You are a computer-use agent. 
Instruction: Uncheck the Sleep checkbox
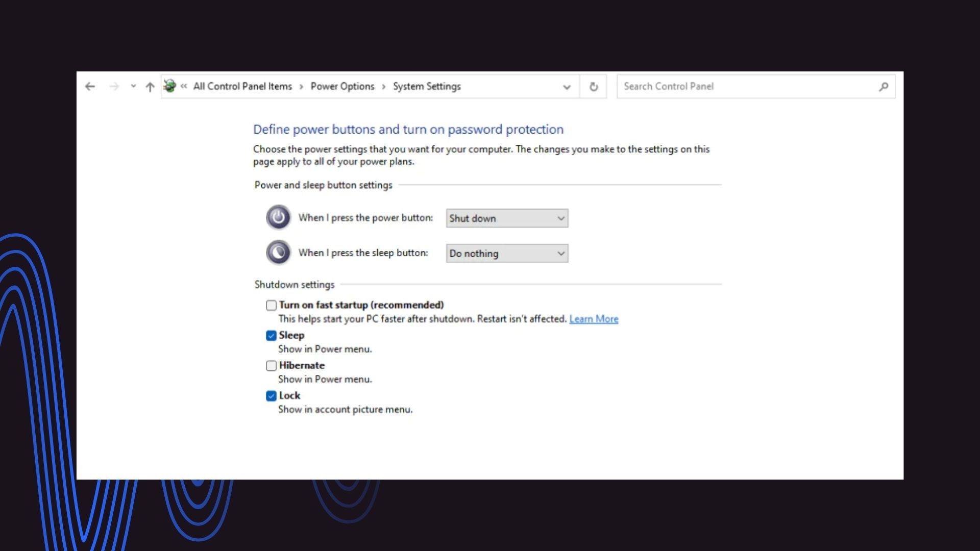pos(271,335)
